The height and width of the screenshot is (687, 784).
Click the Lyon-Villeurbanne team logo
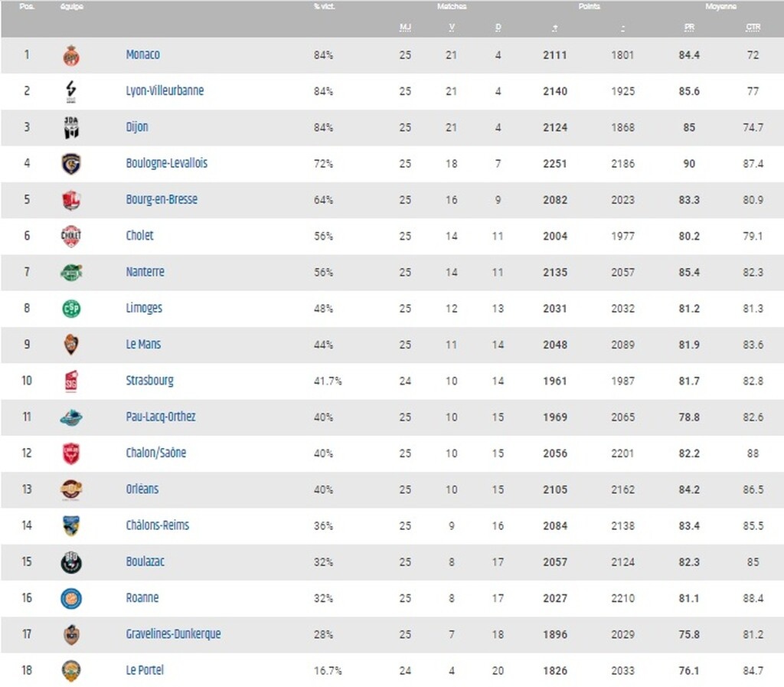[71, 91]
